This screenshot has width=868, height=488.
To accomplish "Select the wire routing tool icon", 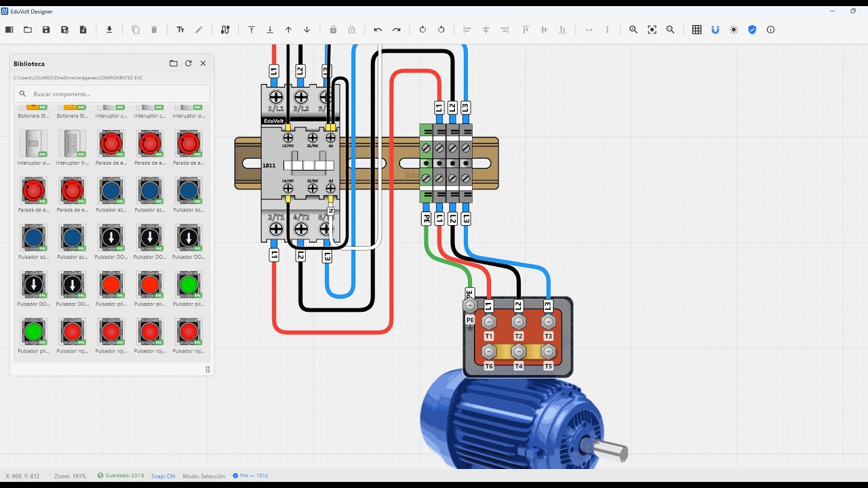I will tap(225, 30).
